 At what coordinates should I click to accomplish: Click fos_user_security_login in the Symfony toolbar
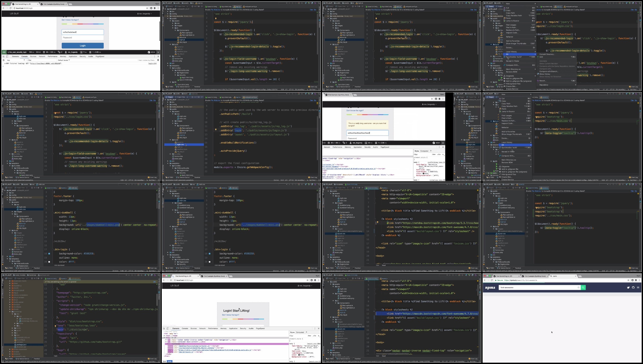pyautogui.click(x=17, y=52)
